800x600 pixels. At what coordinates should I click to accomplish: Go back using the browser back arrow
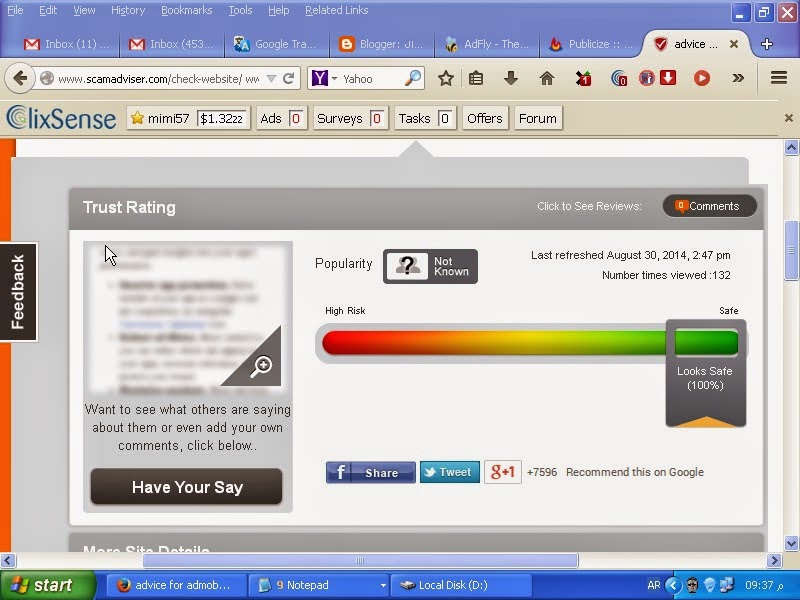click(x=20, y=79)
